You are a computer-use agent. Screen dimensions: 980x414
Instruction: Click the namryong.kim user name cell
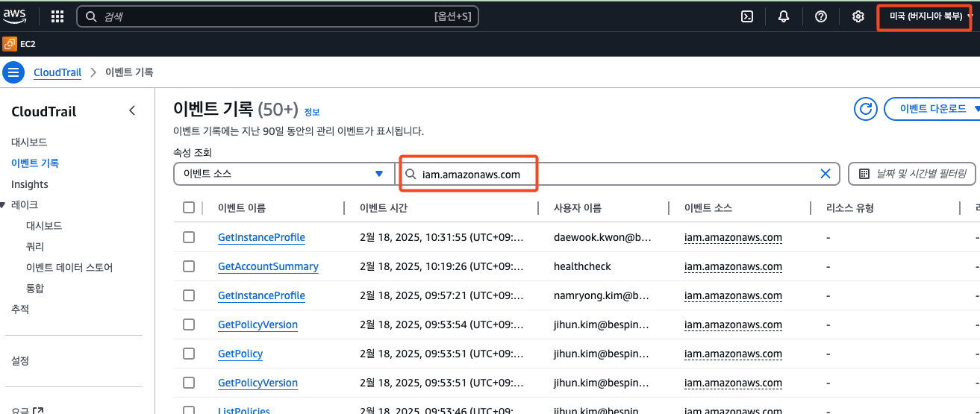[602, 295]
